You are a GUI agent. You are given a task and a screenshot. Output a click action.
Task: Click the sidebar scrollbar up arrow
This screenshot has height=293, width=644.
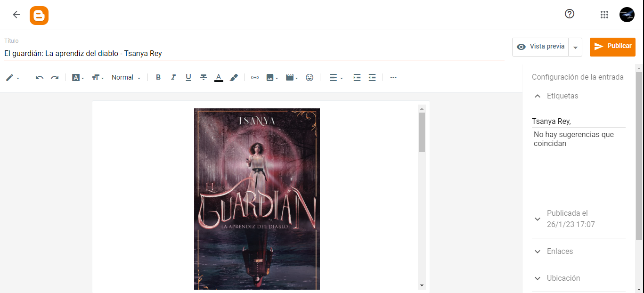(639, 68)
